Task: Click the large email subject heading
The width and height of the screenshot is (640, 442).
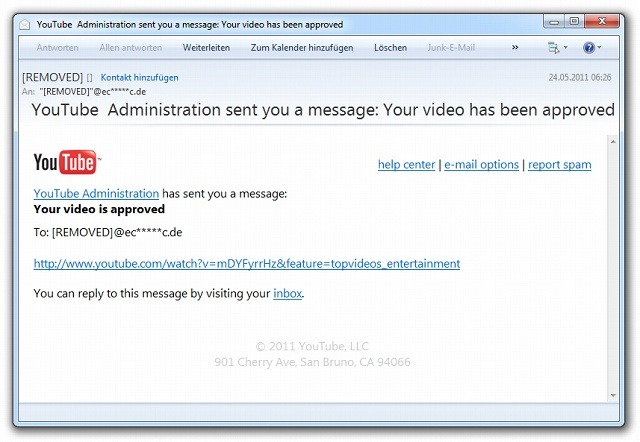Action: [x=323, y=110]
